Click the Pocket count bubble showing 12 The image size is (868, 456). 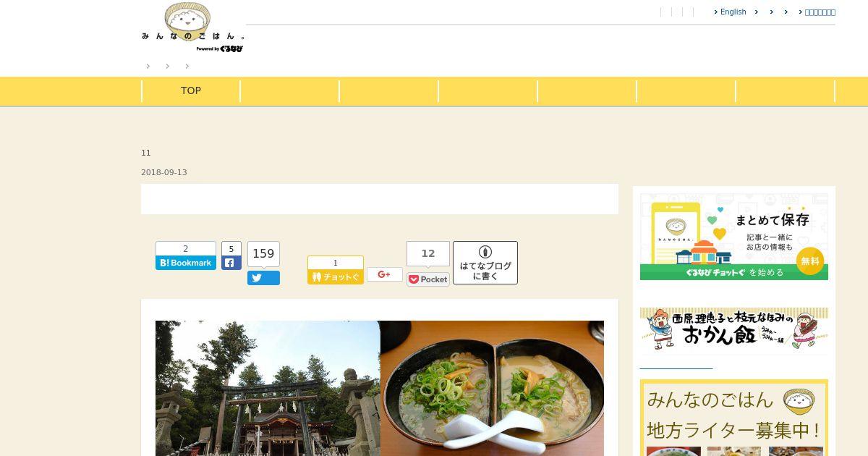(428, 254)
